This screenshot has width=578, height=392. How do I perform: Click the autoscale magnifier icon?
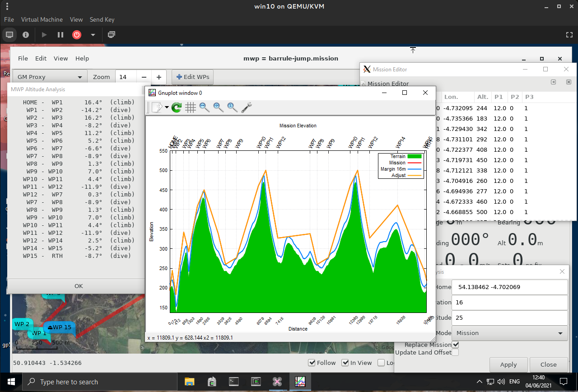click(233, 107)
